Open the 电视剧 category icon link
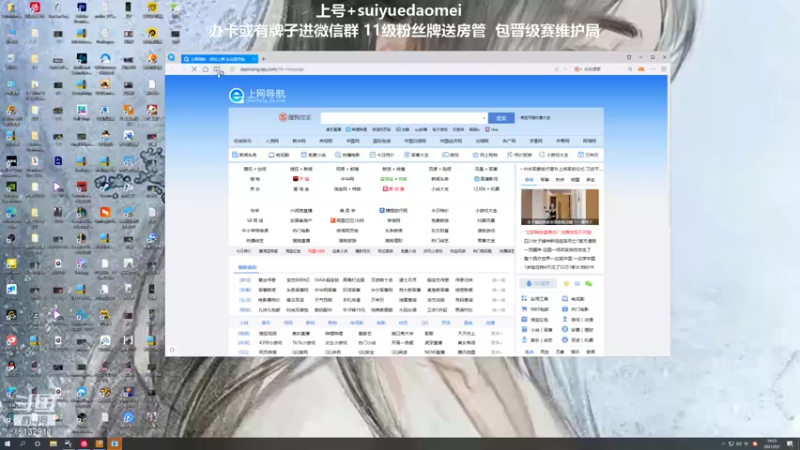The image size is (800, 450). 279,155
